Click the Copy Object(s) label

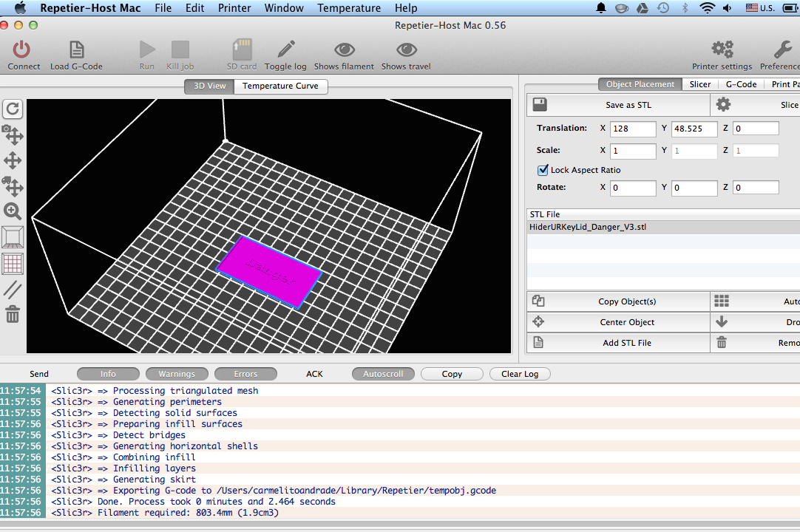627,301
